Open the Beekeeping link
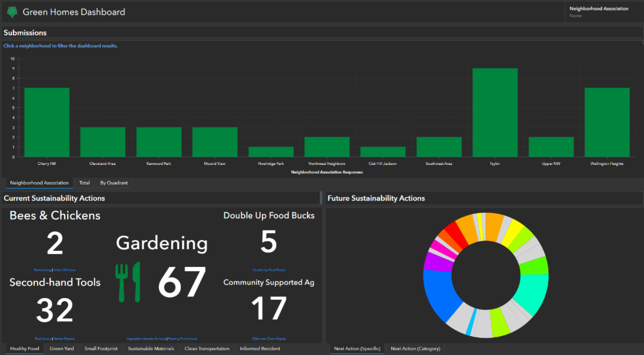Image resolution: width=644 pixels, height=355 pixels. point(42,270)
